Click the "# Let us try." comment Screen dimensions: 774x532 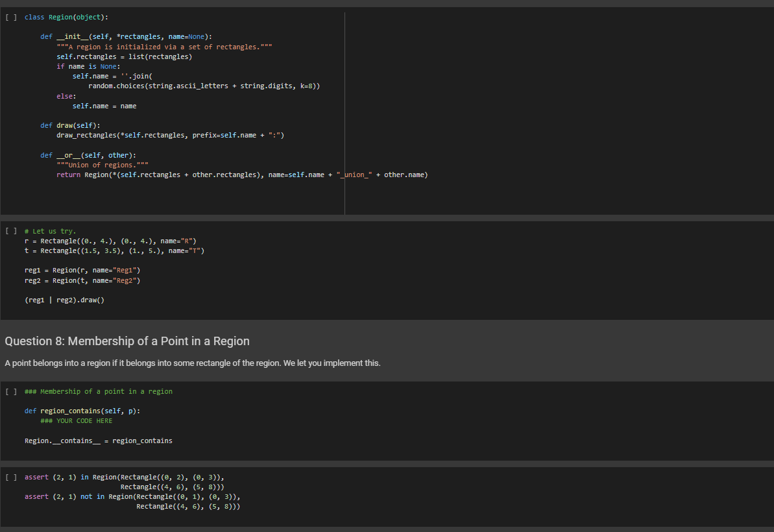50,231
